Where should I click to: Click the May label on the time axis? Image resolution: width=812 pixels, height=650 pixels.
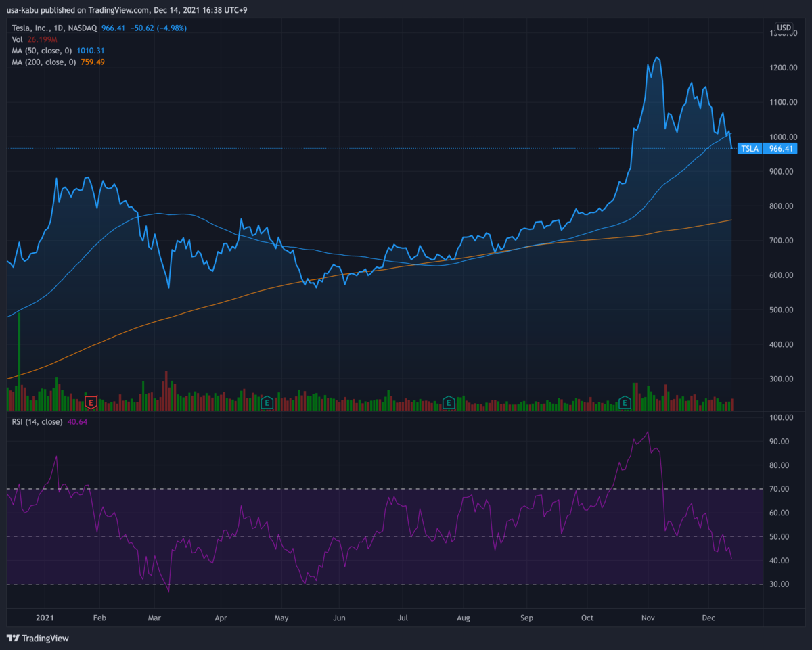pos(281,618)
